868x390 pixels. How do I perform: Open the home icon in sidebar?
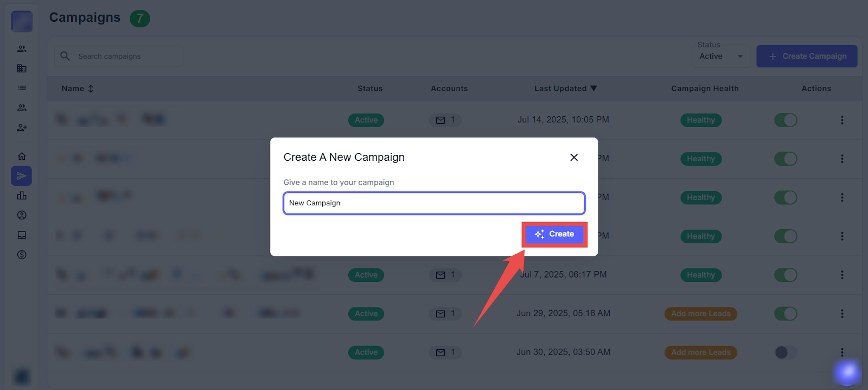point(22,156)
